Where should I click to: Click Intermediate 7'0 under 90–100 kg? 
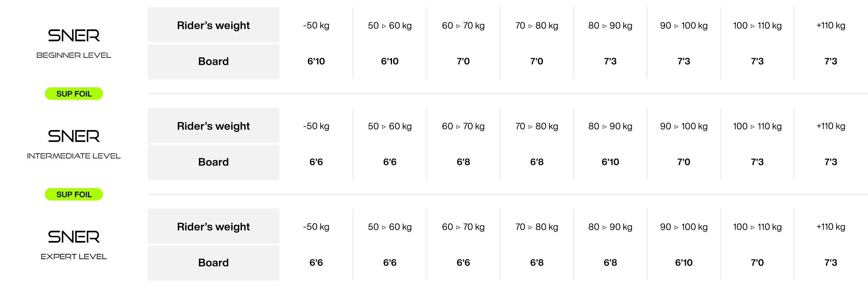684,162
